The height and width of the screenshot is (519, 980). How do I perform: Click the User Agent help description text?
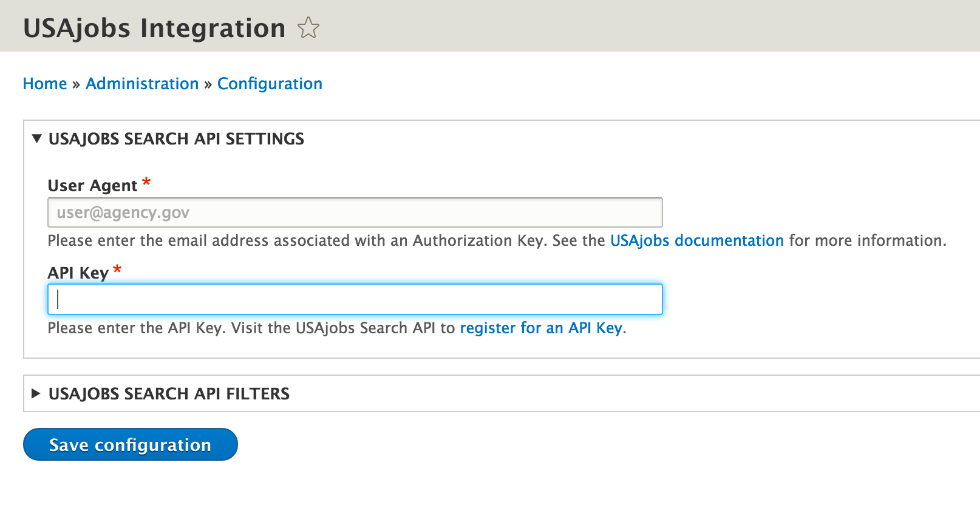(328, 241)
